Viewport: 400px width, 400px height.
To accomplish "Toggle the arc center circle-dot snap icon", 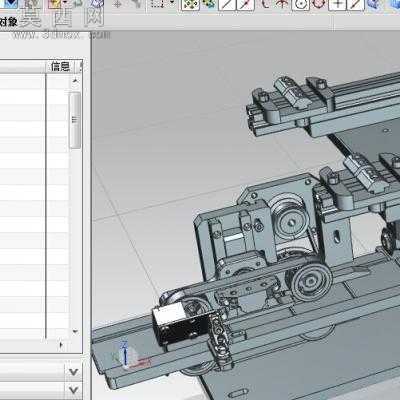I will tap(301, 4).
